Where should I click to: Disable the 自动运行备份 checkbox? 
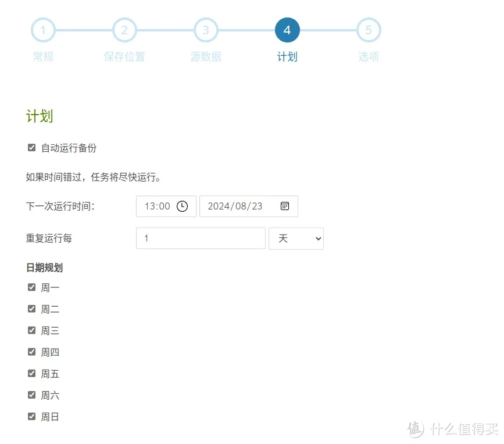coord(31,147)
